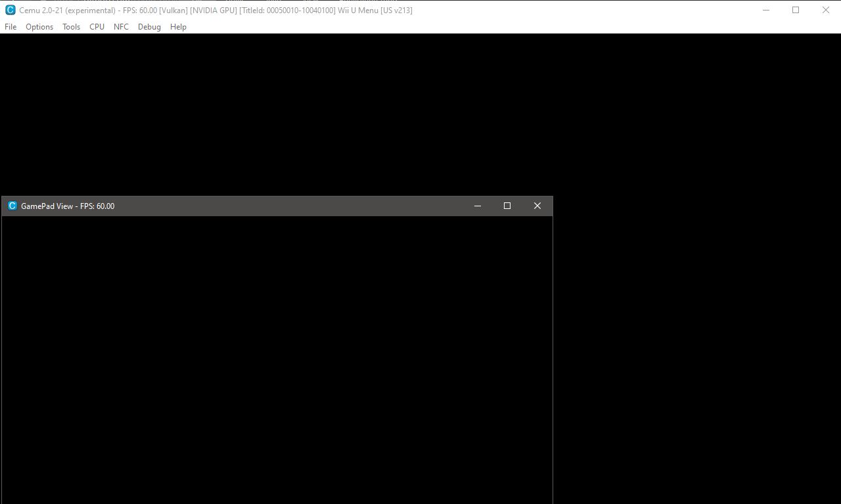Open the Options menu
Image resolution: width=841 pixels, height=504 pixels.
pyautogui.click(x=39, y=26)
